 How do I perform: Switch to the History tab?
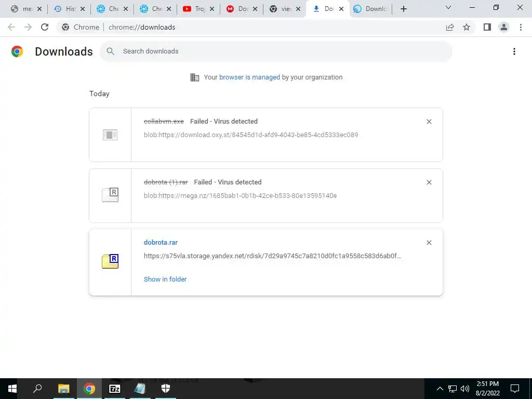(x=69, y=9)
